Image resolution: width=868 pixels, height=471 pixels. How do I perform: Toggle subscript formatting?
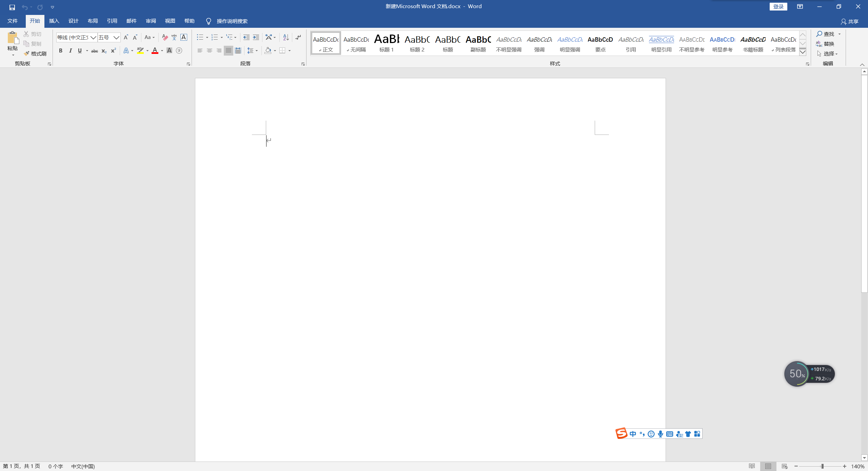[104, 51]
